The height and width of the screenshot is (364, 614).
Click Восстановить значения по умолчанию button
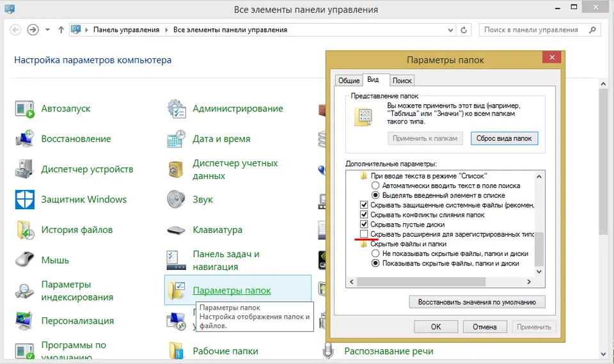tap(477, 302)
